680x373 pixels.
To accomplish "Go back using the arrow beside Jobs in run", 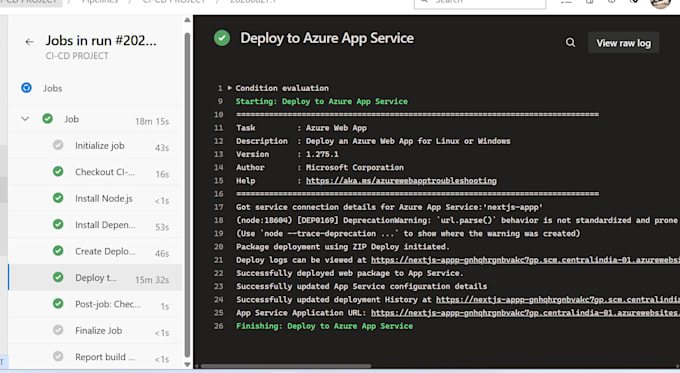I will [29, 42].
